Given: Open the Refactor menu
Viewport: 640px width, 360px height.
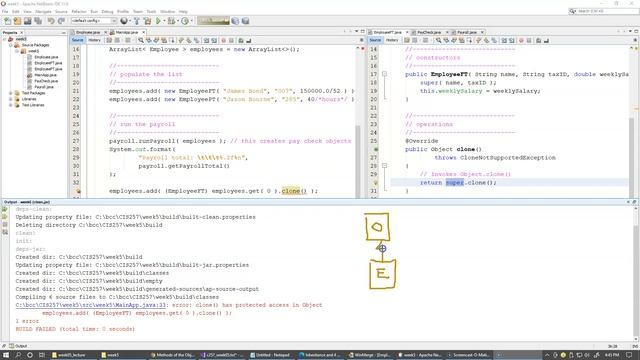Looking at the screenshot, I should (79, 11).
